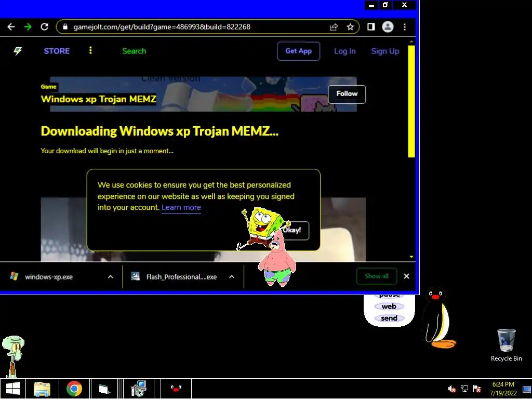532x399 pixels.
Task: Share this page using the share icon
Action: coord(334,27)
